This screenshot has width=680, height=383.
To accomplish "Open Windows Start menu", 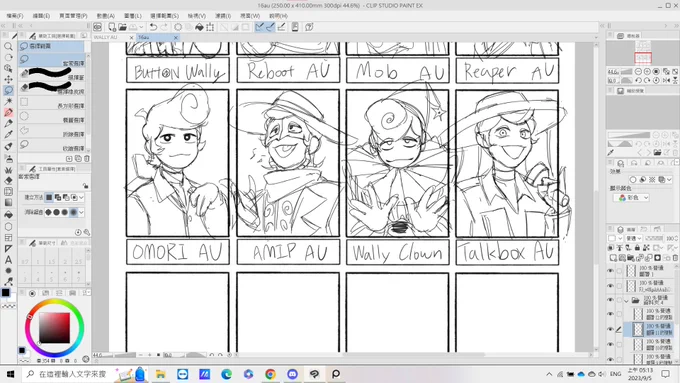I will (10, 374).
